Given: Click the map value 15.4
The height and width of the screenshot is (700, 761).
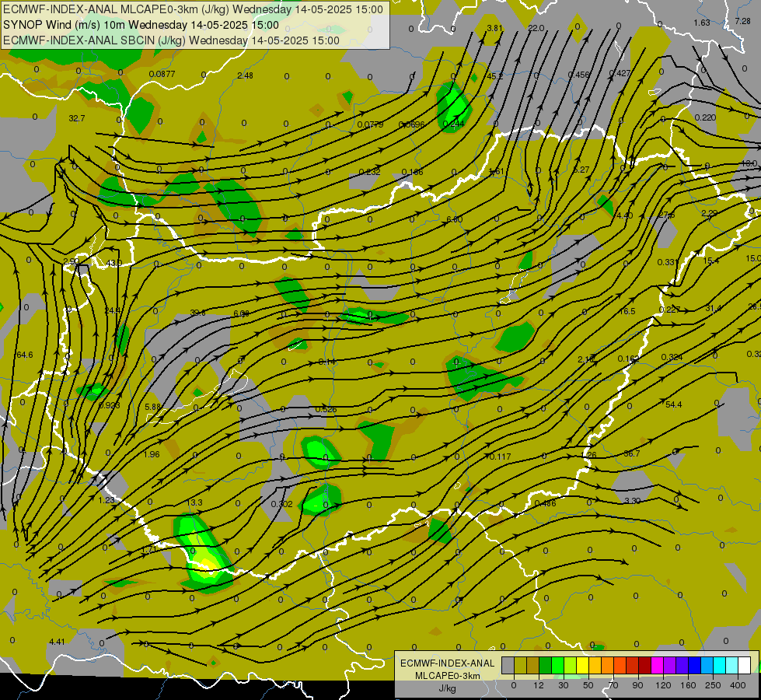Looking at the screenshot, I should [711, 261].
